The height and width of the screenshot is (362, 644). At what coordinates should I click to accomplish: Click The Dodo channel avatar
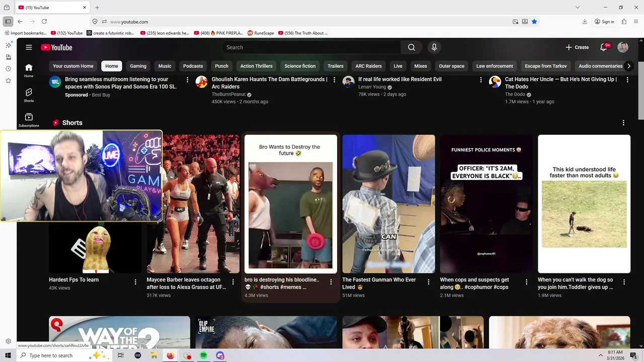(495, 81)
